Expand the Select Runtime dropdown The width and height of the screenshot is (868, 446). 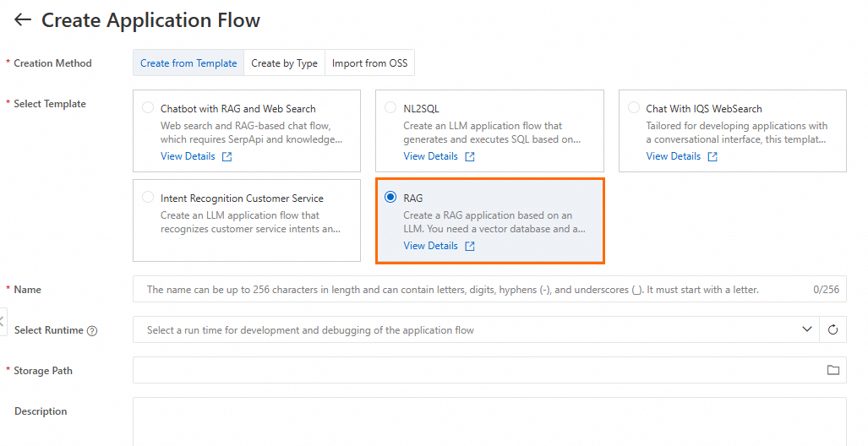coord(805,329)
